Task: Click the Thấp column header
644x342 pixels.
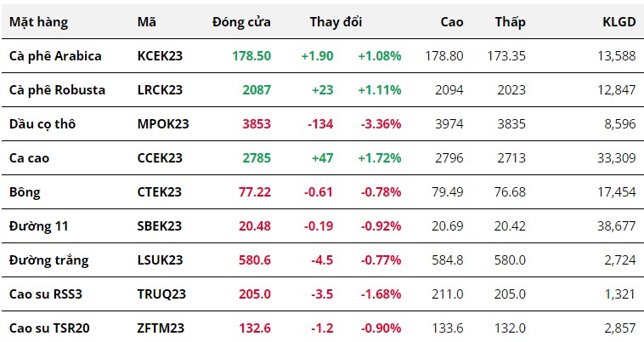Action: [x=510, y=21]
